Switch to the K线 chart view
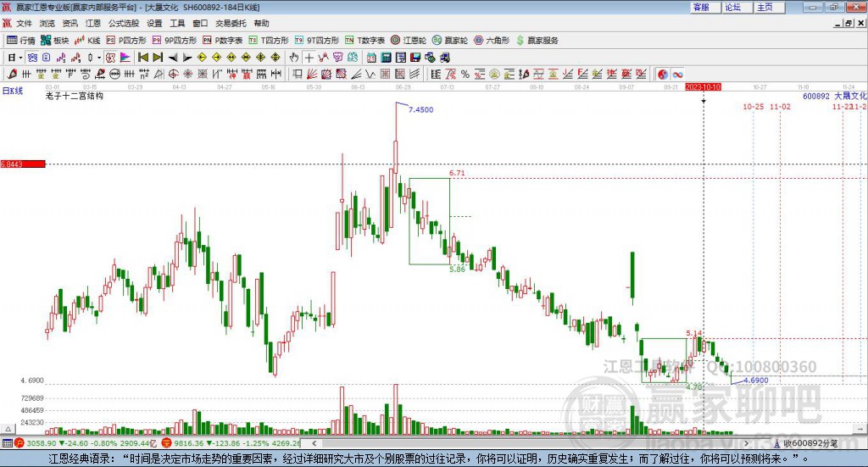This screenshot has width=868, height=467. tap(87, 41)
